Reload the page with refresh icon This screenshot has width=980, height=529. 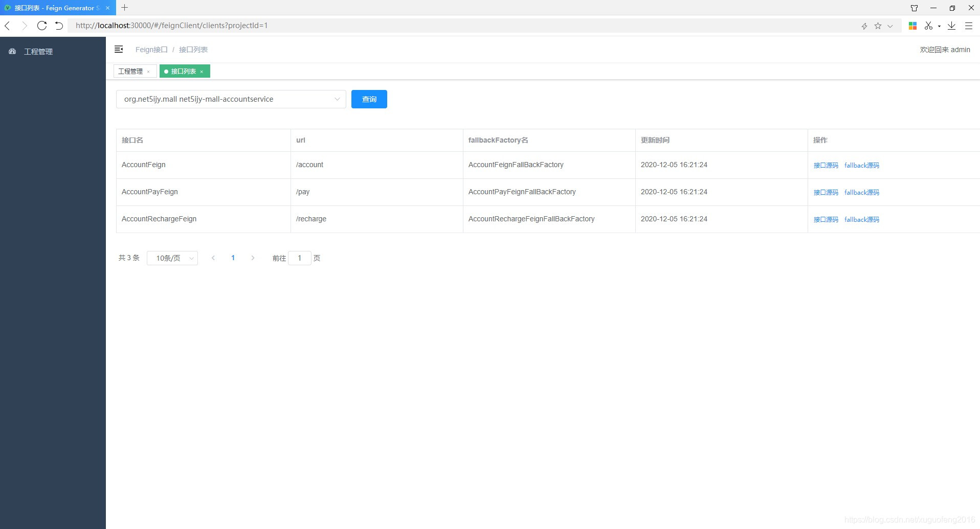pos(42,26)
